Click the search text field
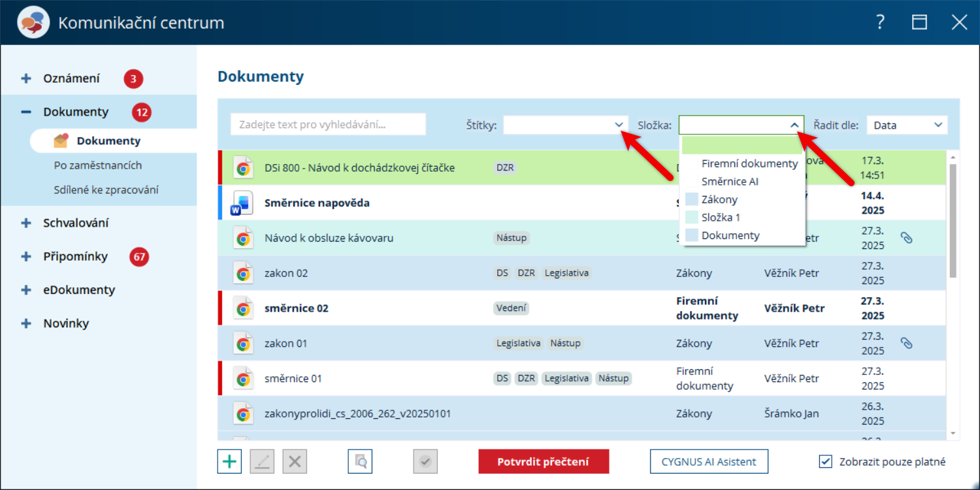 point(328,124)
